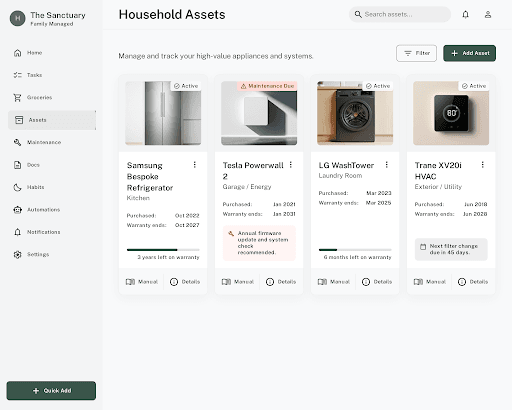Click 'Exterior / Utility' location text
Viewport: 512px width, 410px height.
tap(438, 187)
